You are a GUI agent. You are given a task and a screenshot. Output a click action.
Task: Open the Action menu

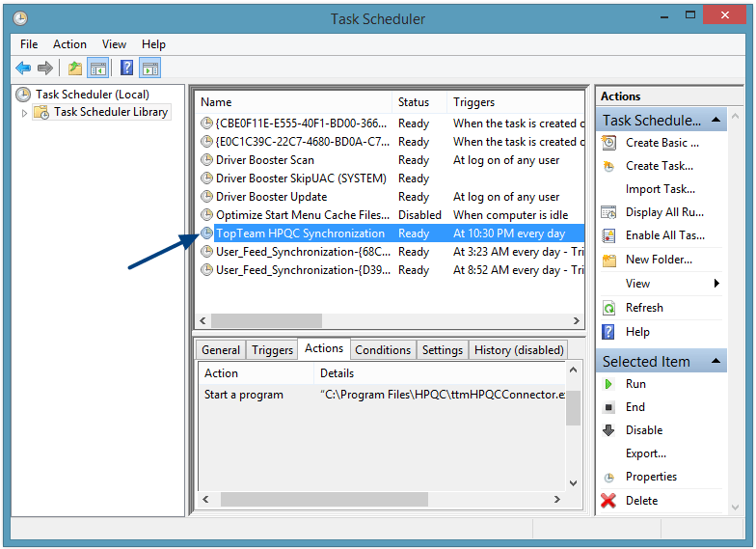(x=69, y=44)
